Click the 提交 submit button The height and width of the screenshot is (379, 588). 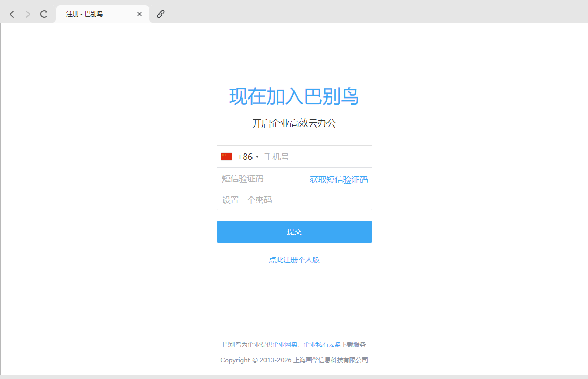click(x=295, y=232)
